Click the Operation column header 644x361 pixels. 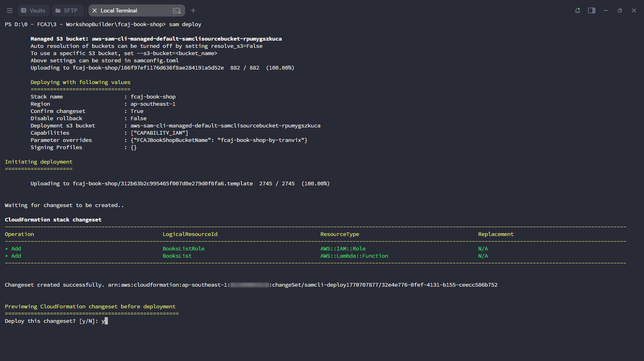coord(19,234)
